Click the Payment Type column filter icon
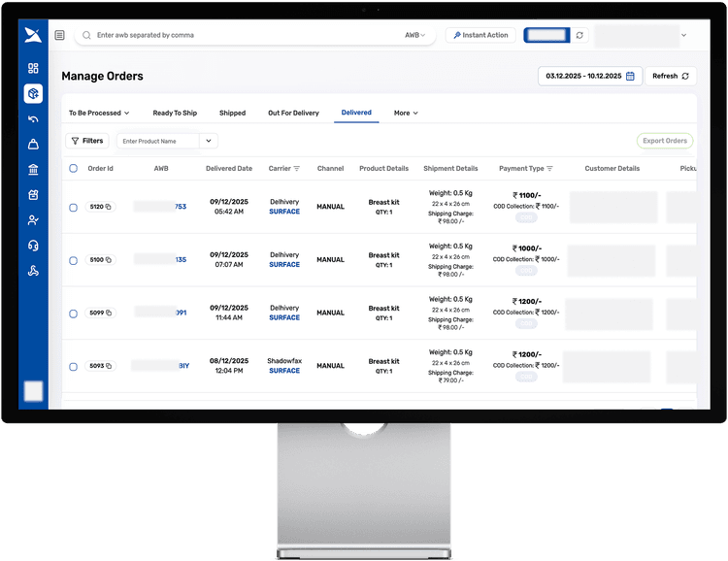This screenshot has width=728, height=561. click(x=549, y=169)
